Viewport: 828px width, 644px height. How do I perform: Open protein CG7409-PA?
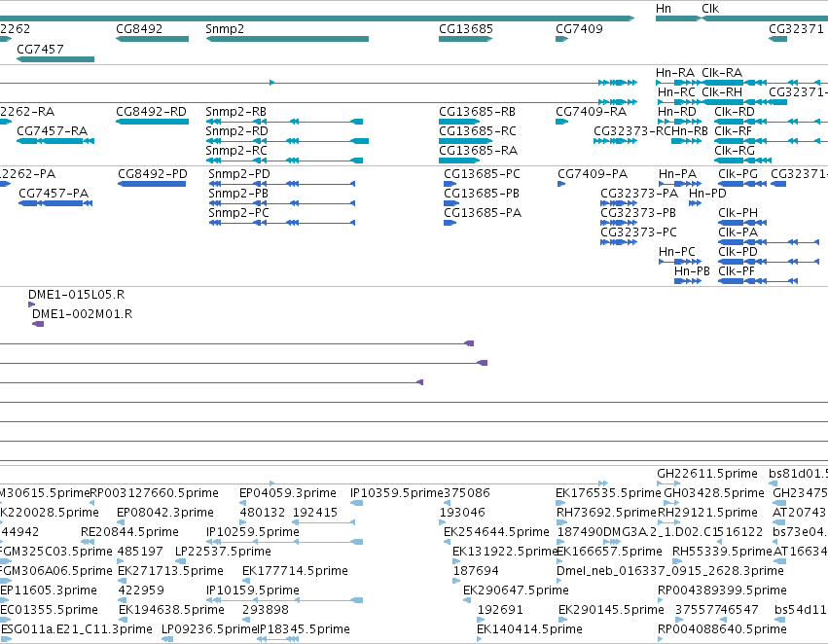tap(593, 174)
